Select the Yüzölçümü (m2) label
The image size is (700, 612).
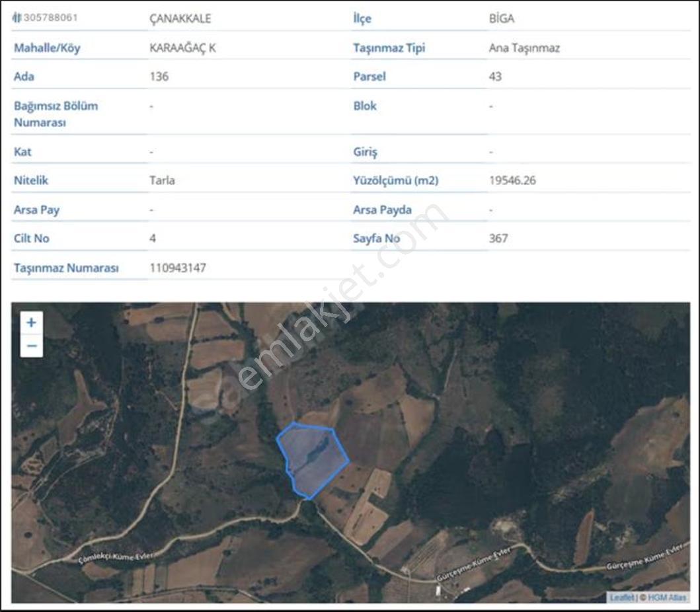click(x=396, y=180)
